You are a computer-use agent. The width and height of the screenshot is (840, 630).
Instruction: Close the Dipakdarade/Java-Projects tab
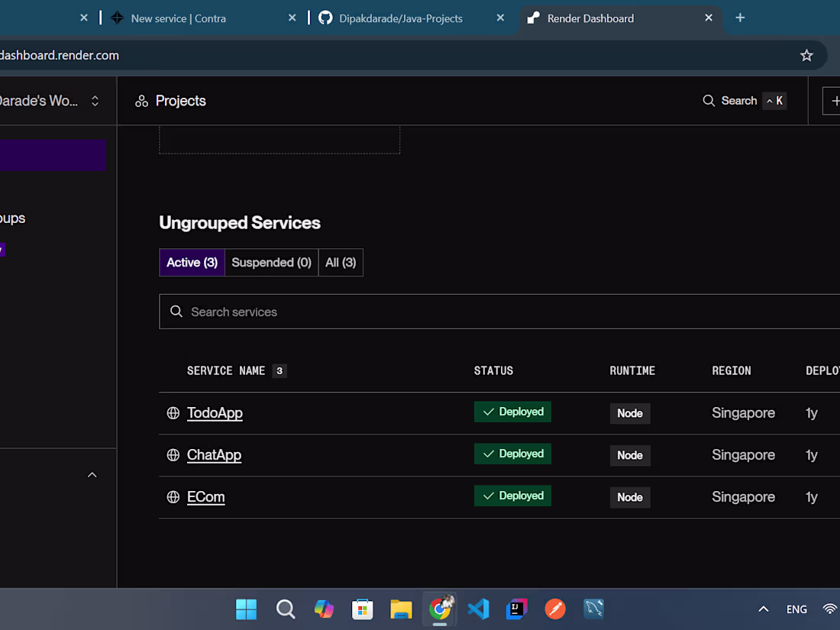point(500,18)
